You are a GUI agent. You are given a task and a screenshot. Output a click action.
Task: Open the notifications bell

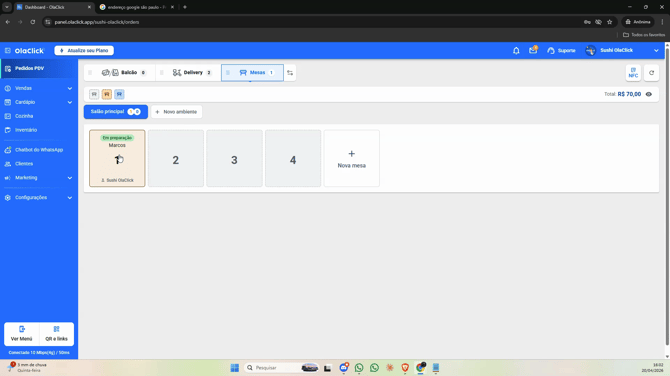[516, 50]
